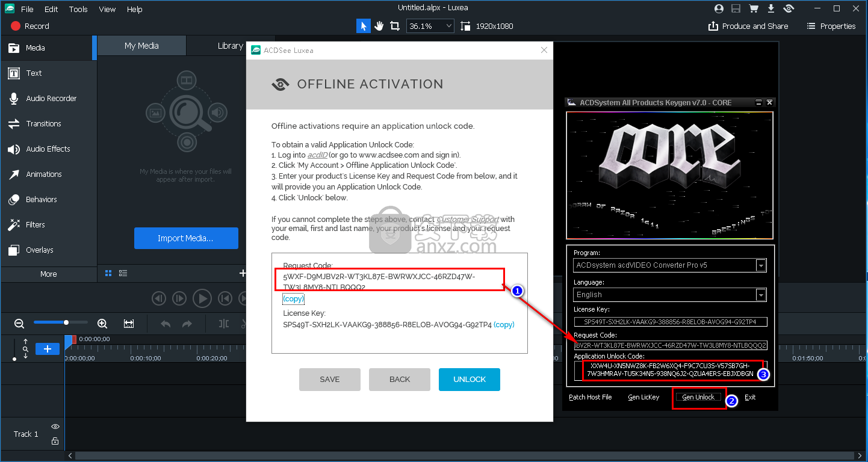Open the View menu
Viewport: 868px width, 462px height.
(107, 9)
